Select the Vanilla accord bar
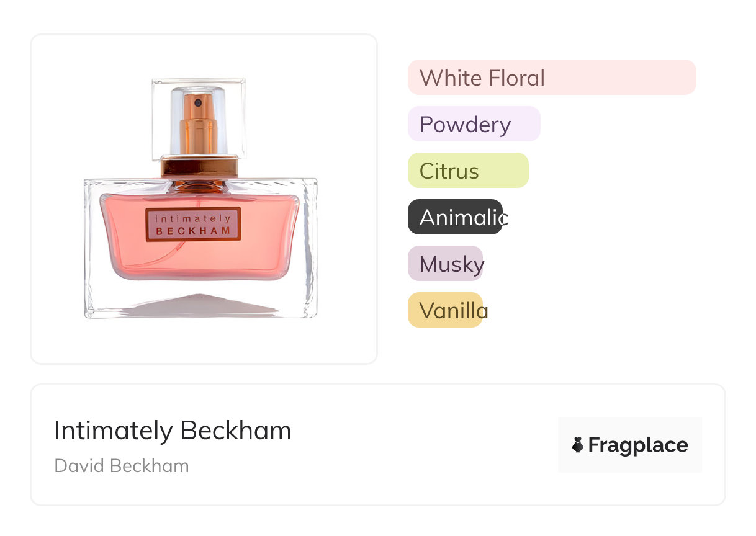756x536 pixels. pos(445,310)
